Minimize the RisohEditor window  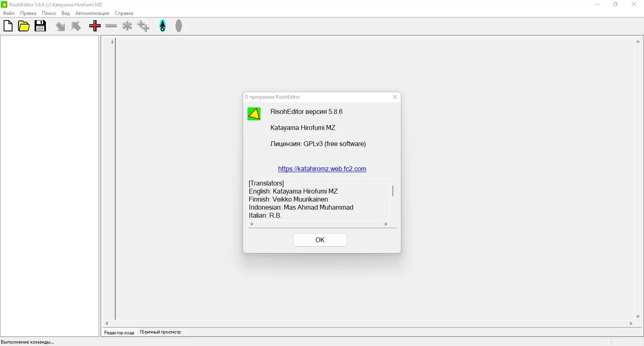click(x=597, y=4)
